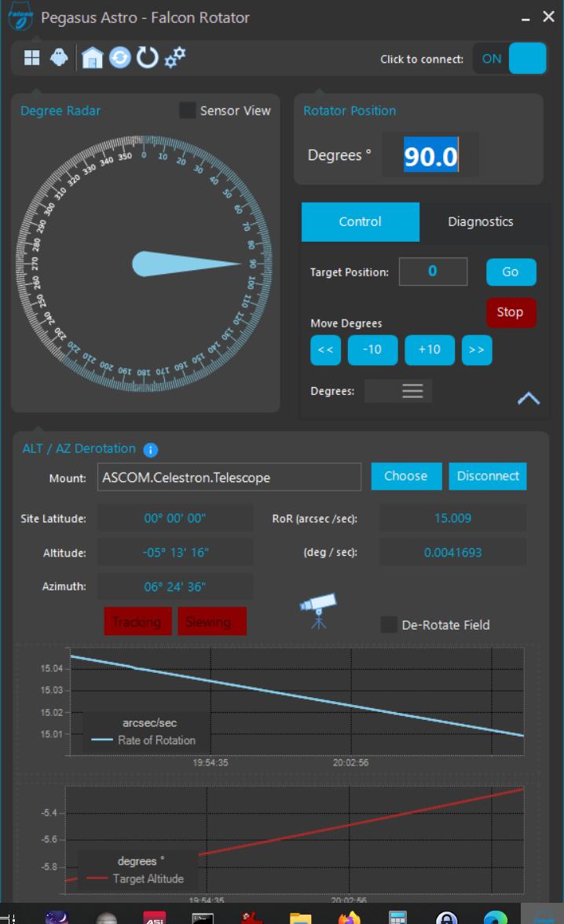The width and height of the screenshot is (564, 924).
Task: Click the Target Altitude legend entry
Action: tap(135, 878)
